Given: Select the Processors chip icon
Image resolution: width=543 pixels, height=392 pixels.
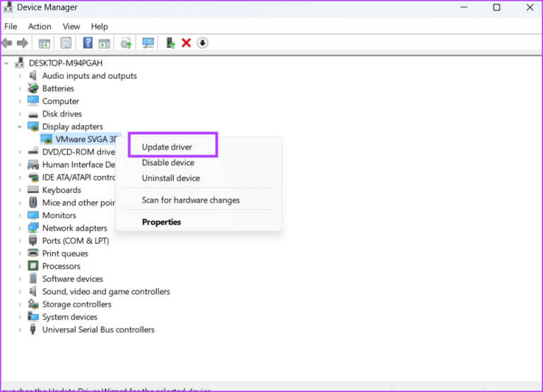Looking at the screenshot, I should point(33,266).
